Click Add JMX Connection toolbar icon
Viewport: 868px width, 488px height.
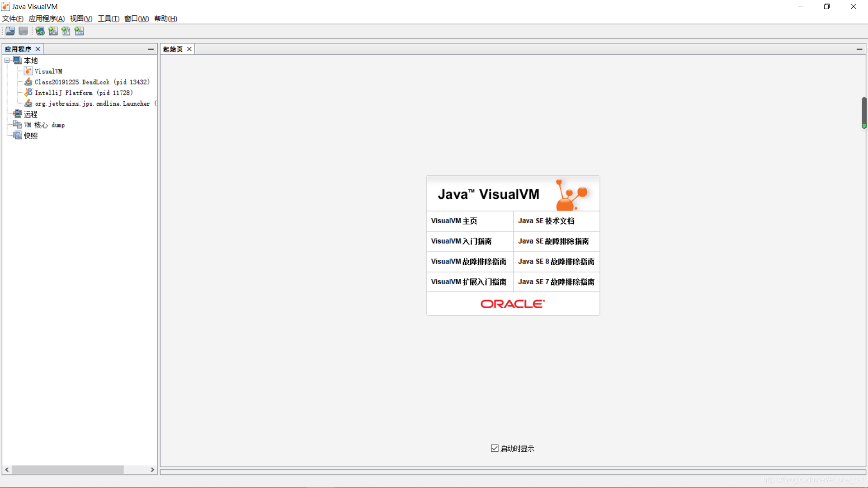(53, 31)
